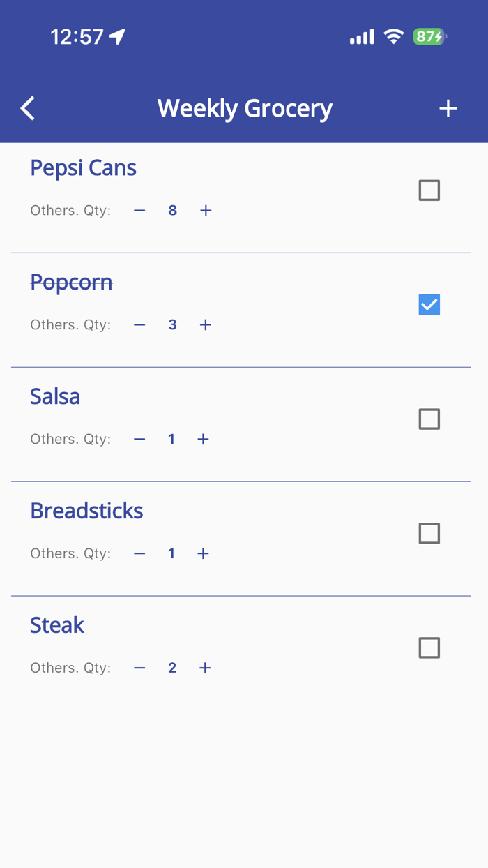Screen dimensions: 488x868
Task: Increase Salsa quantity with plus icon
Action: click(x=203, y=439)
